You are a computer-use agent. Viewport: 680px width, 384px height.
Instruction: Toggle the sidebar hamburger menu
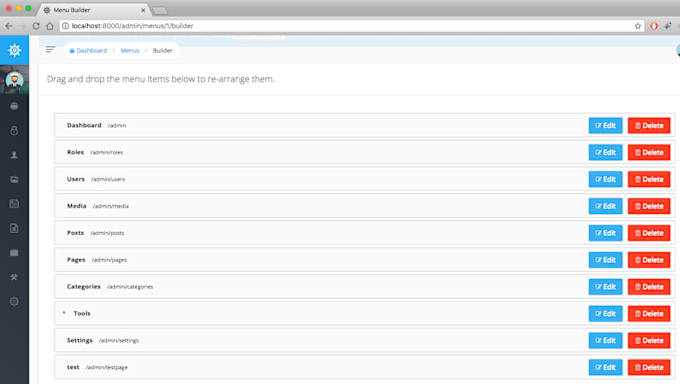[50, 49]
